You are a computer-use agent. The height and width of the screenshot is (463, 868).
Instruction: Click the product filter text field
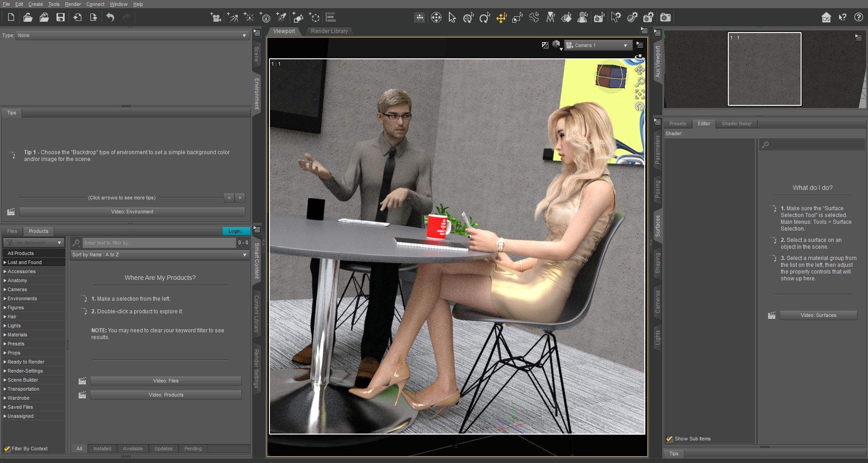point(158,243)
